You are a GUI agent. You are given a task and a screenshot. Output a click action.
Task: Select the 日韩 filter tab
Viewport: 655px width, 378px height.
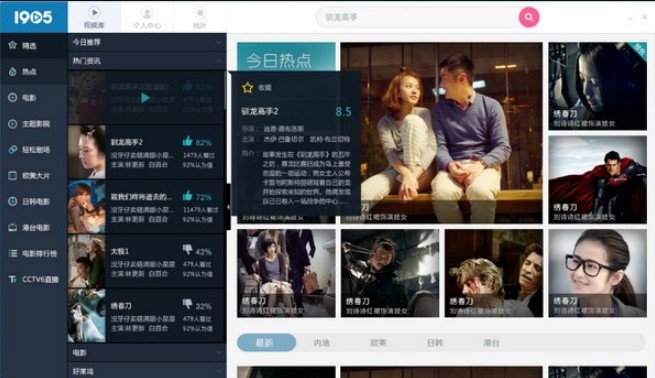(434, 343)
